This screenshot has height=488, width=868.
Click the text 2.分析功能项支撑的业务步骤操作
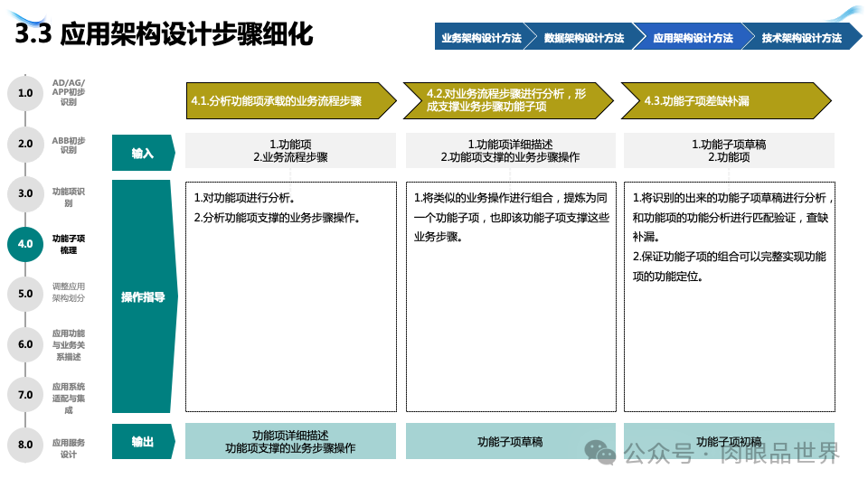[277, 218]
